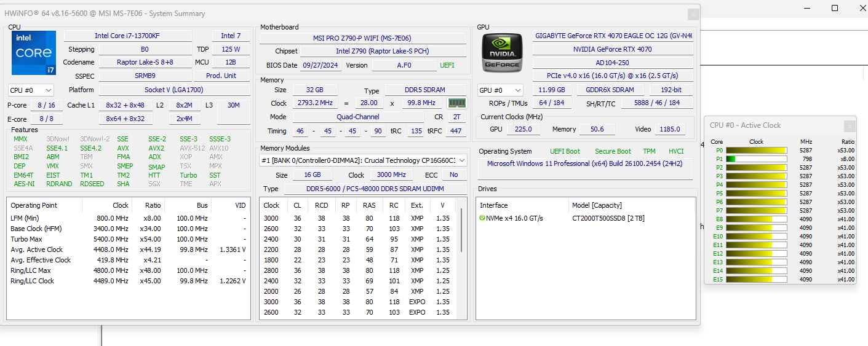Click the green memory module icon
This screenshot has width=868, height=346.
[456, 103]
